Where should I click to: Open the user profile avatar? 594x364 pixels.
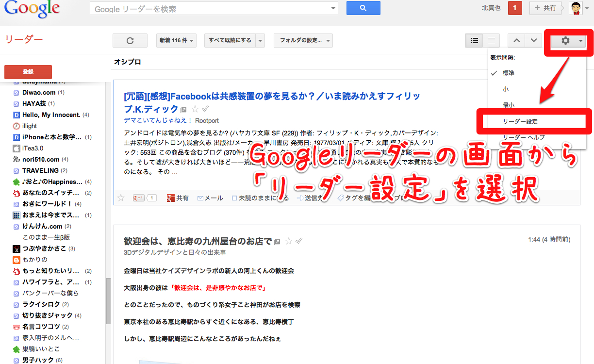pos(576,8)
